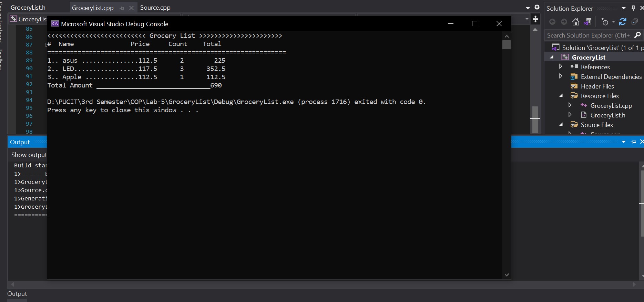644x302 pixels.
Task: Click Switch Views icon in Solution Explorer
Action: (588, 22)
